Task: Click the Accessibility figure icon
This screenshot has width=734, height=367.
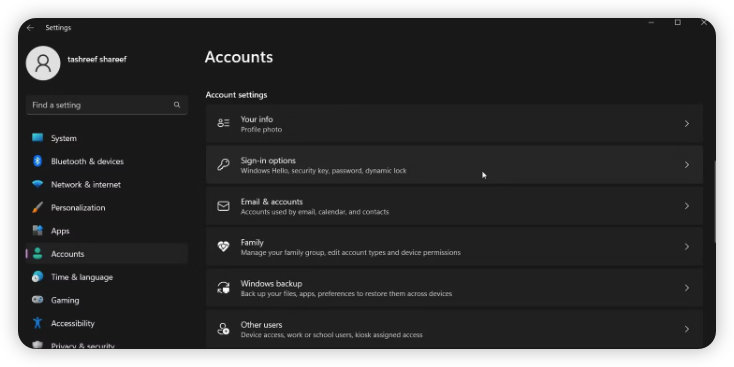Action: (37, 323)
